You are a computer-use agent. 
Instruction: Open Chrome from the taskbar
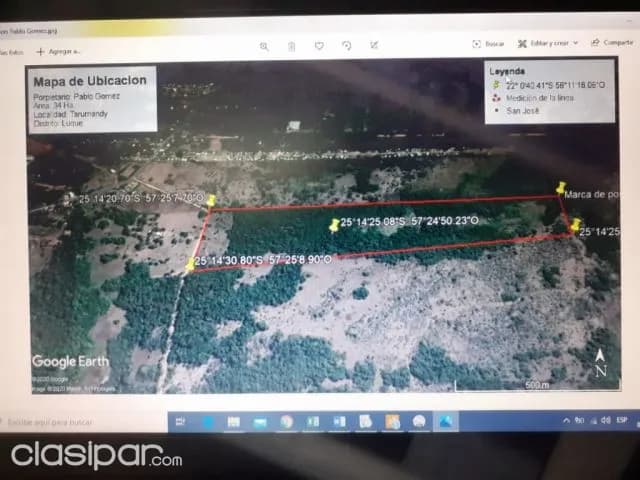(x=286, y=422)
